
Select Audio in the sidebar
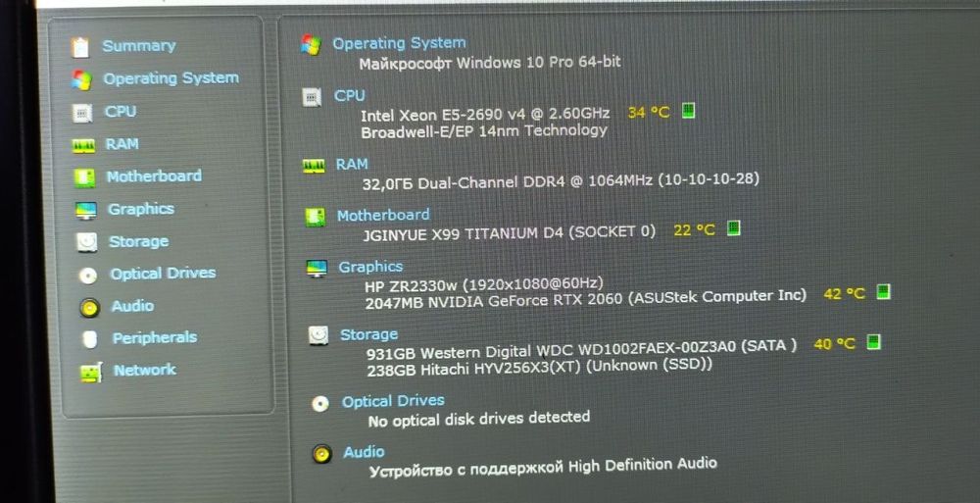pos(132,307)
